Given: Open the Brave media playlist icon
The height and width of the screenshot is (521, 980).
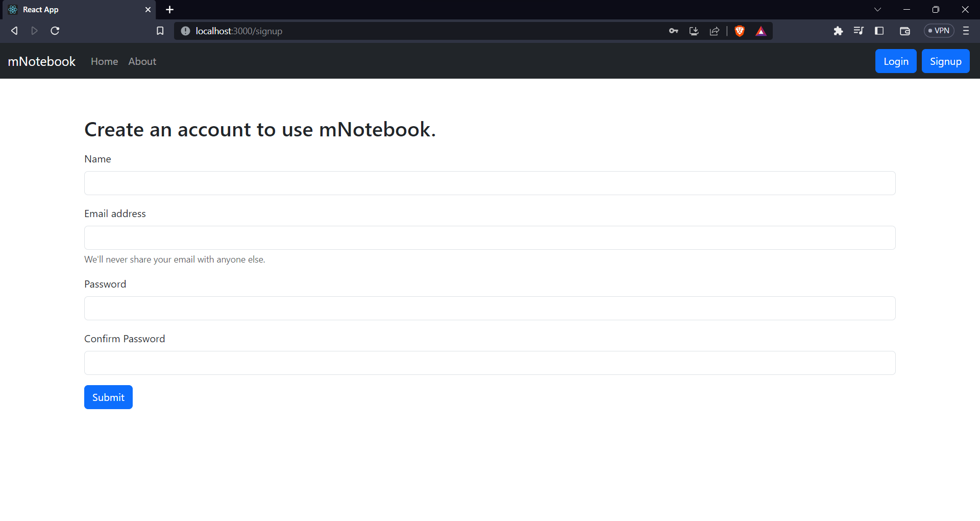Looking at the screenshot, I should [859, 31].
